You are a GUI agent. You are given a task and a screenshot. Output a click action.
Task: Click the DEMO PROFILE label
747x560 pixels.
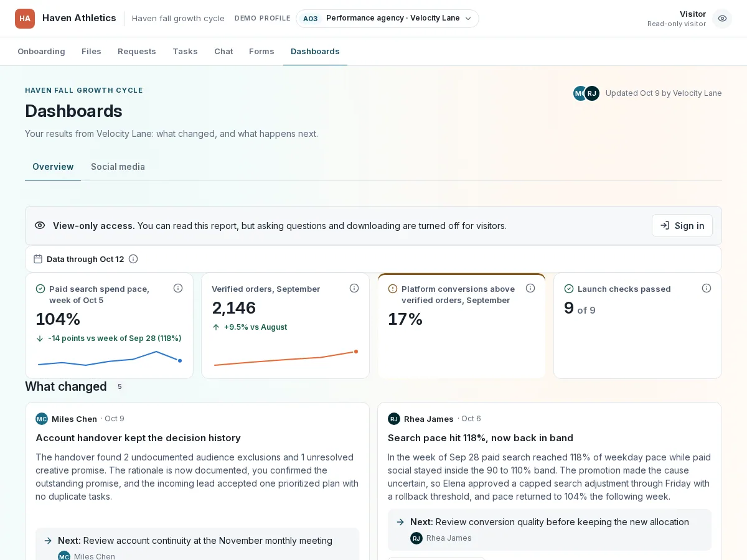(263, 19)
